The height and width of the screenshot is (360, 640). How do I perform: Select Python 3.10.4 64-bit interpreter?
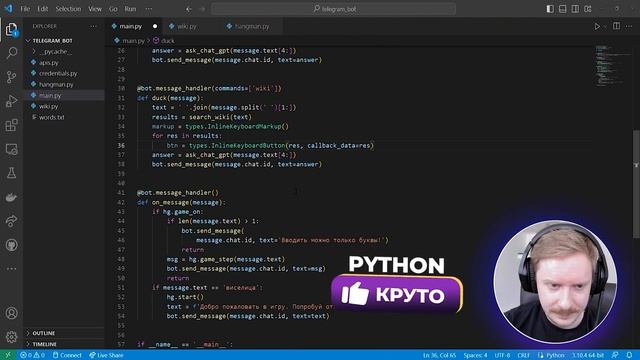click(588, 355)
